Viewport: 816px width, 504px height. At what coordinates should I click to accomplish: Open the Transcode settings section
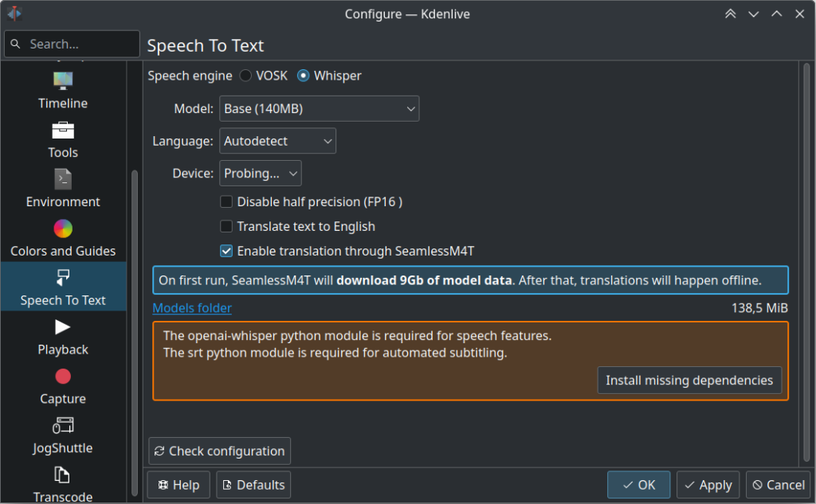(62, 483)
